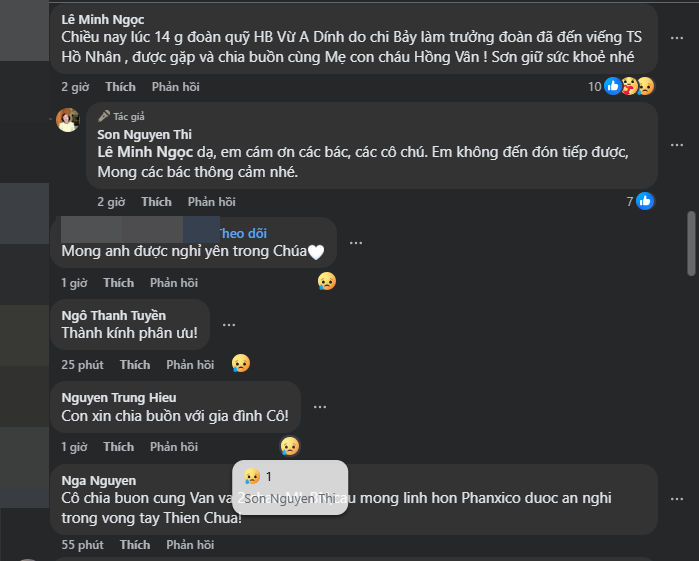
Task: Like Nga Nguyen's comment via Thích
Action: [x=135, y=545]
